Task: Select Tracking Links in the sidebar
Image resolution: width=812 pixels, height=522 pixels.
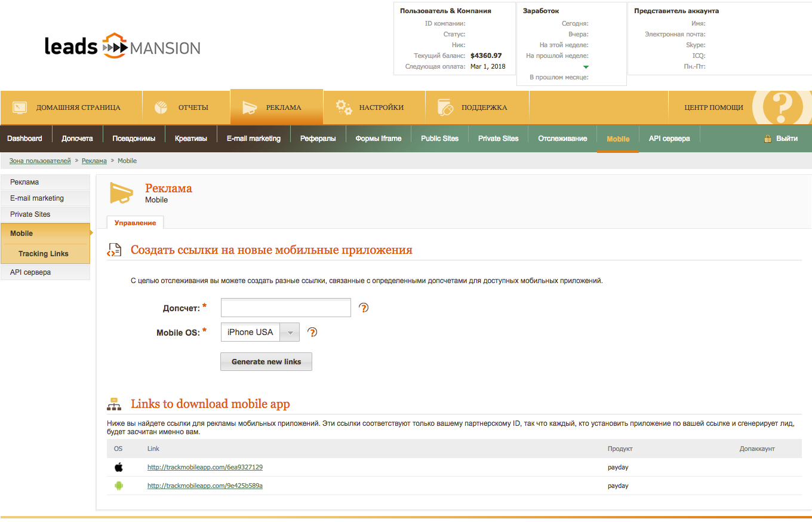Action: pyautogui.click(x=44, y=254)
